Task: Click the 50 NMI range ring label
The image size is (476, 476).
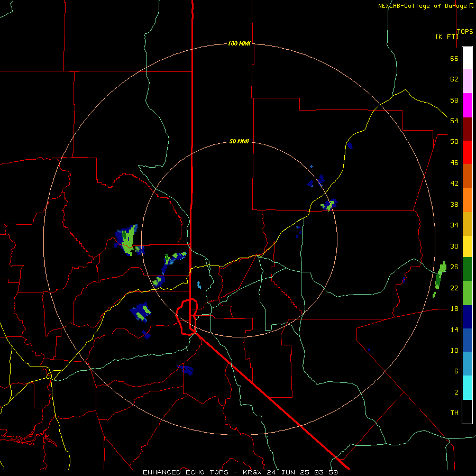Action: click(239, 141)
